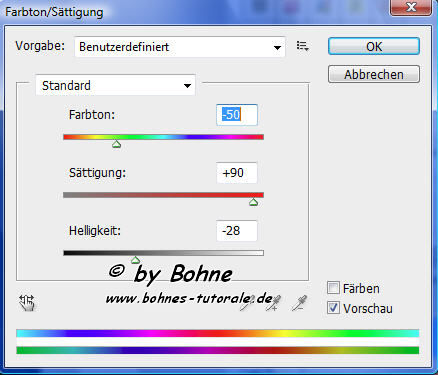This screenshot has width=438, height=375.
Task: Focus the Helligkeit value field
Action: pos(237,231)
